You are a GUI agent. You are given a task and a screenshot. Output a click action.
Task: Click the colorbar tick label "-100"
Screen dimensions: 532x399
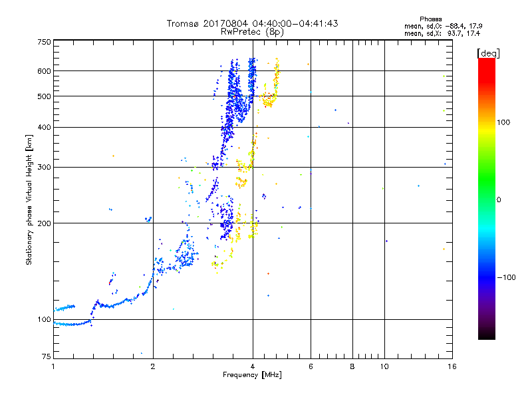coord(507,277)
